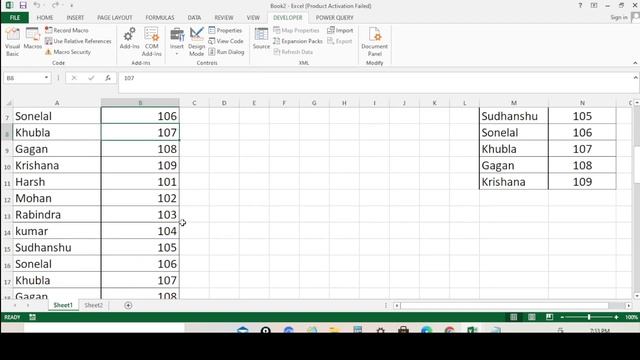Click the macro recording status bar icon

(x=32, y=317)
